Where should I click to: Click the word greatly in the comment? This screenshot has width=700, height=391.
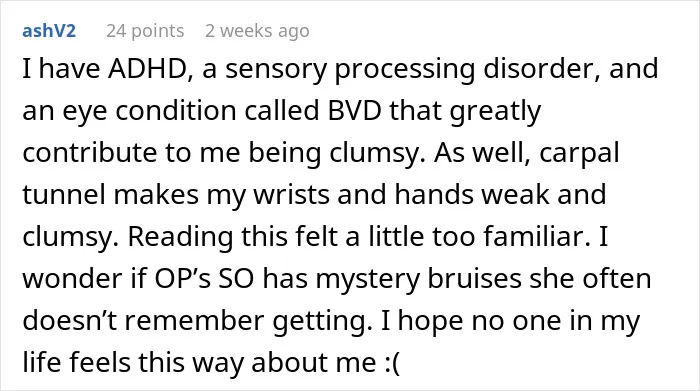click(x=495, y=112)
